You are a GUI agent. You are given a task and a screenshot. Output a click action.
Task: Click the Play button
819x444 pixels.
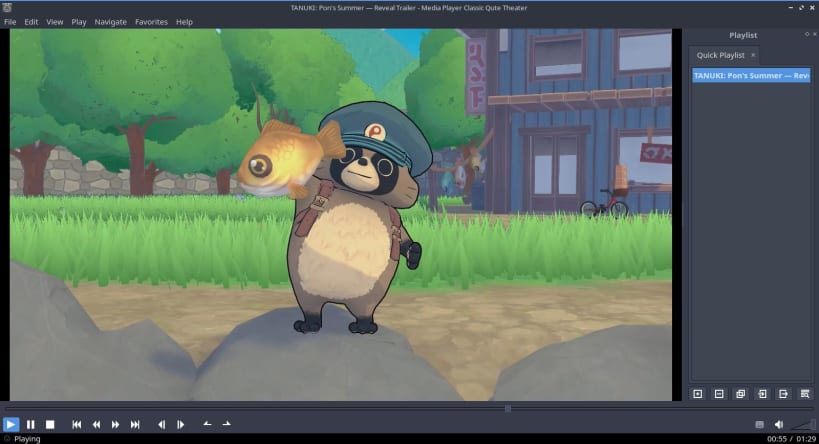pyautogui.click(x=11, y=424)
